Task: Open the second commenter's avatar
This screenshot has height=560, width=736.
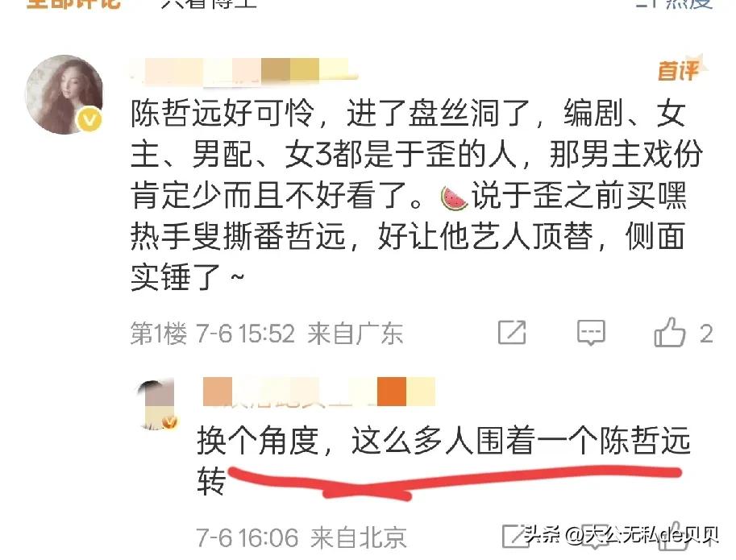Action: (156, 404)
